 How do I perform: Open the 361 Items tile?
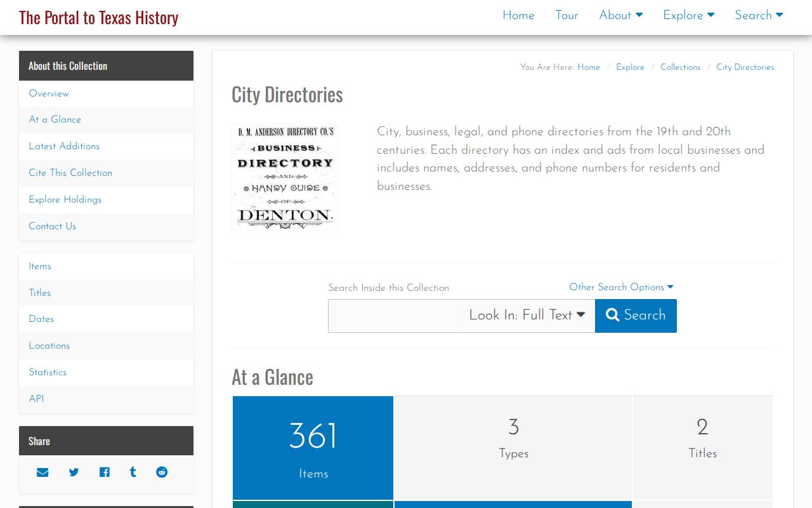tap(313, 448)
